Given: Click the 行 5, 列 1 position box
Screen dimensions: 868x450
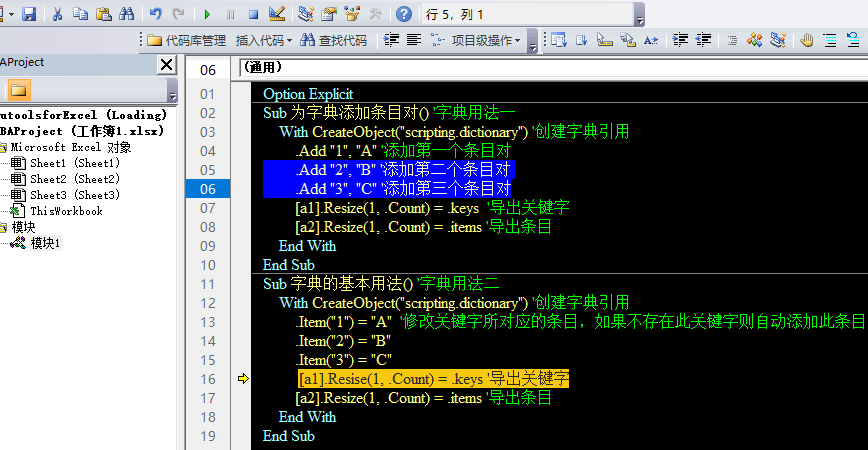Looking at the screenshot, I should click(528, 14).
